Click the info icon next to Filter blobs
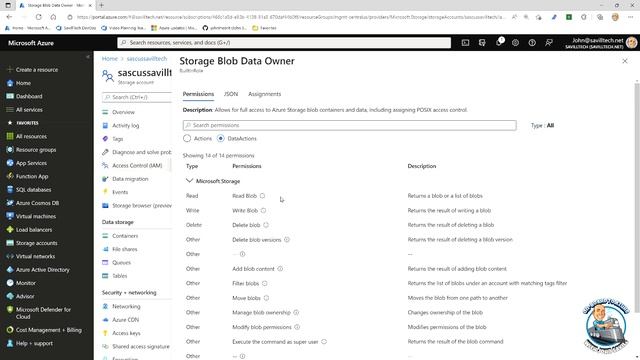The width and height of the screenshot is (640, 360). pyautogui.click(x=264, y=283)
